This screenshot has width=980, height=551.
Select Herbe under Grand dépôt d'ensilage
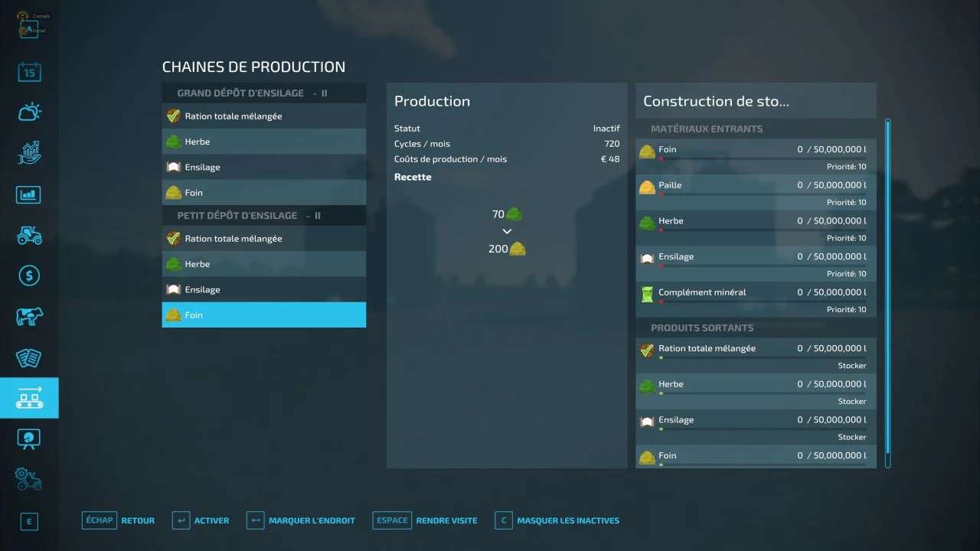(263, 142)
